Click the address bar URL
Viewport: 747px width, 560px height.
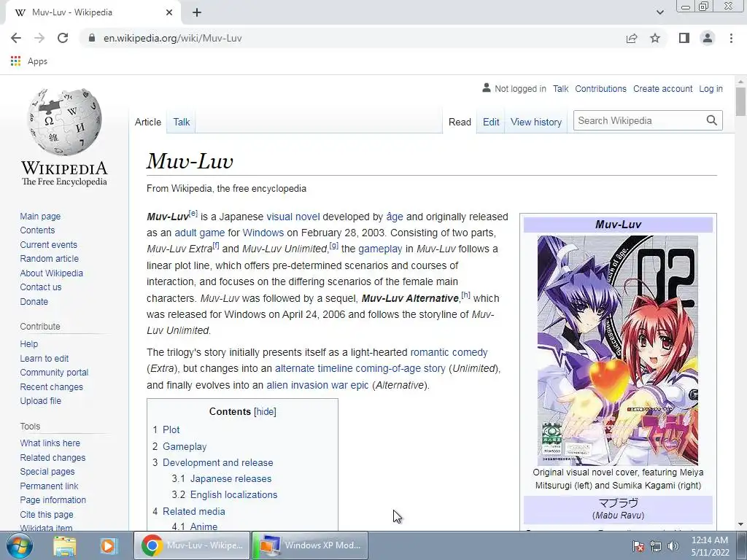[172, 38]
